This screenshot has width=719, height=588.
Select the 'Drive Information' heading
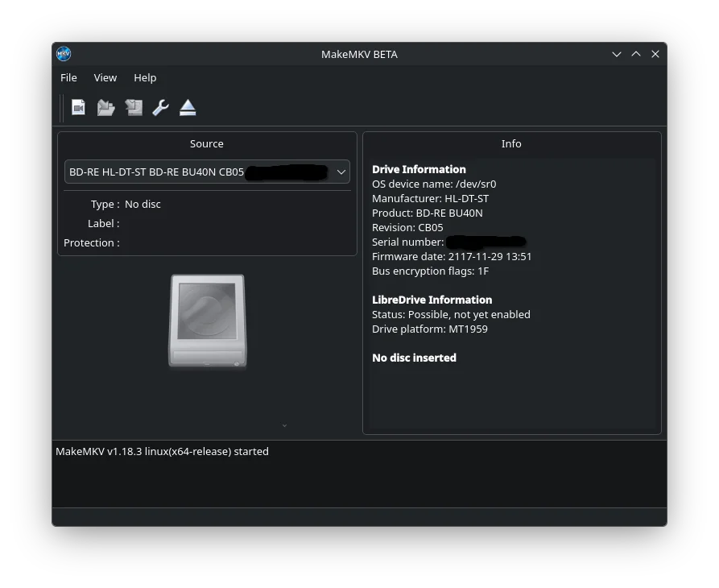(419, 169)
